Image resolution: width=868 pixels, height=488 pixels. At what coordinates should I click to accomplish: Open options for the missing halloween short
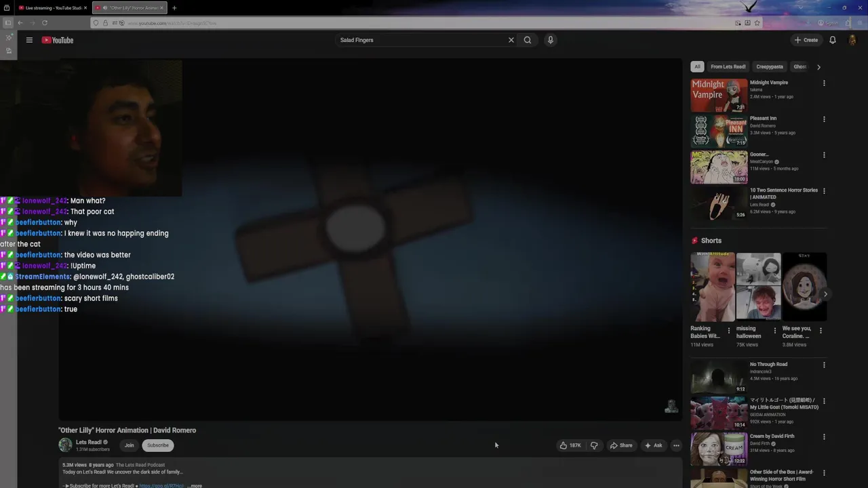(x=775, y=331)
